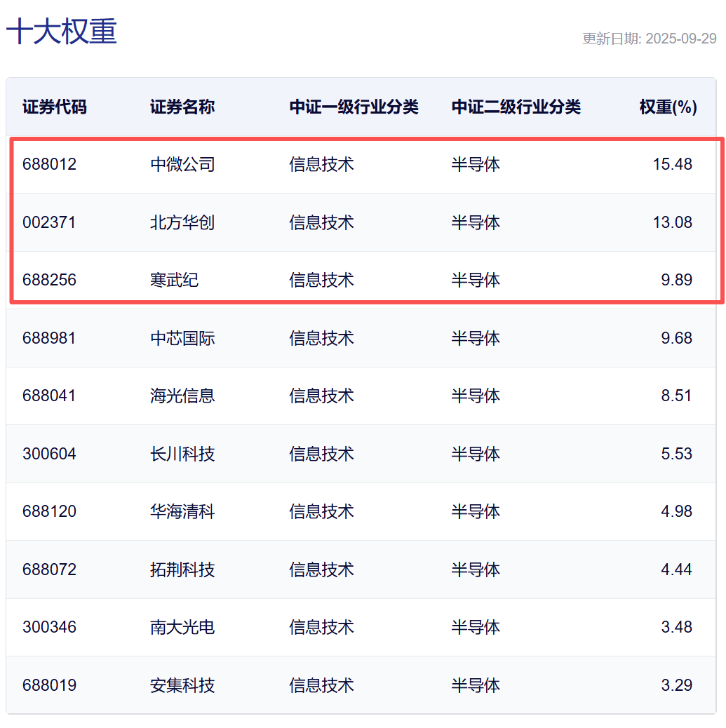Choose the 海光信息 security name

(x=182, y=396)
